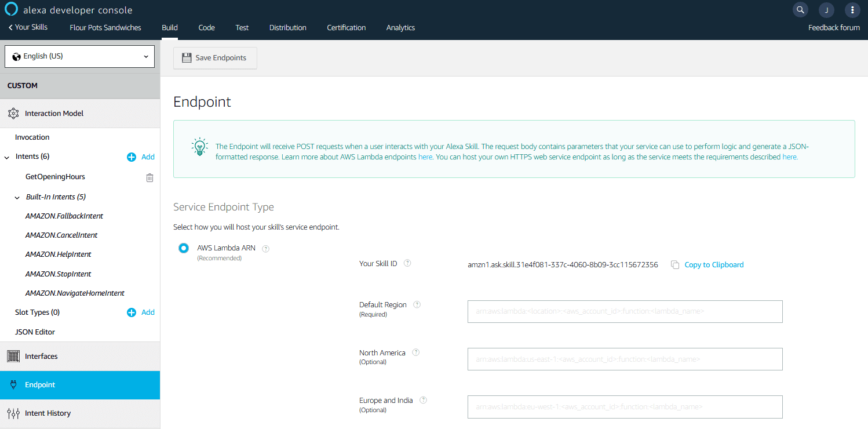Click the plus icon beside Slot Types
The height and width of the screenshot is (429, 868).
point(132,312)
